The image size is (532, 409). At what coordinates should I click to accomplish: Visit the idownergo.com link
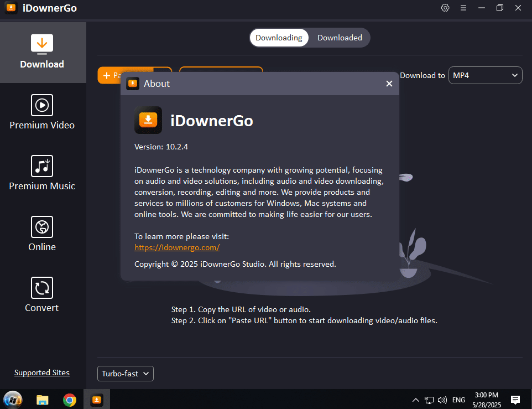pyautogui.click(x=177, y=247)
